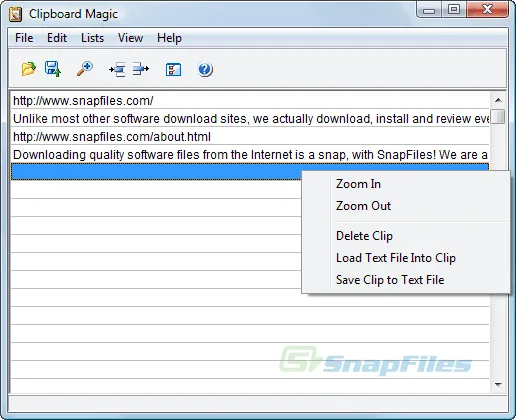Screen dimensions: 516x420
Task: Click the save floppy disk toolbar icon
Action: (53, 69)
